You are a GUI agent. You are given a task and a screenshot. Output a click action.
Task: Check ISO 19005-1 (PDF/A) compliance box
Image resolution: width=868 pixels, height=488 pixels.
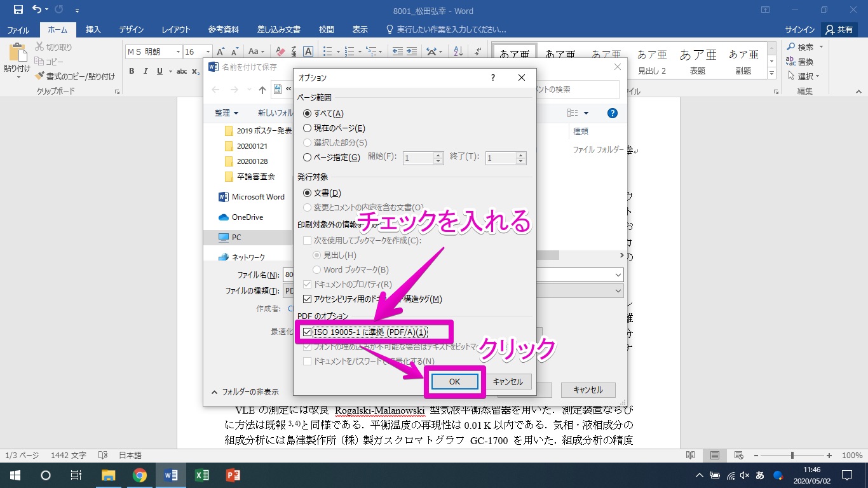[308, 332]
